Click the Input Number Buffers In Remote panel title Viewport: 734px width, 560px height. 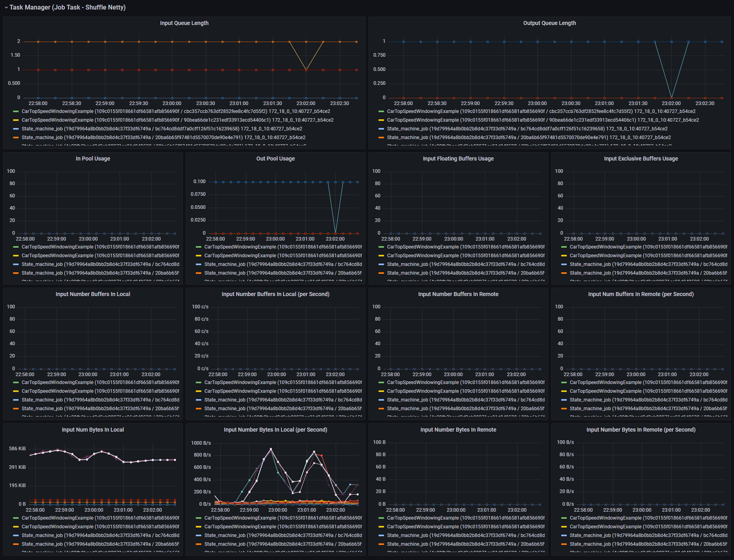(458, 294)
